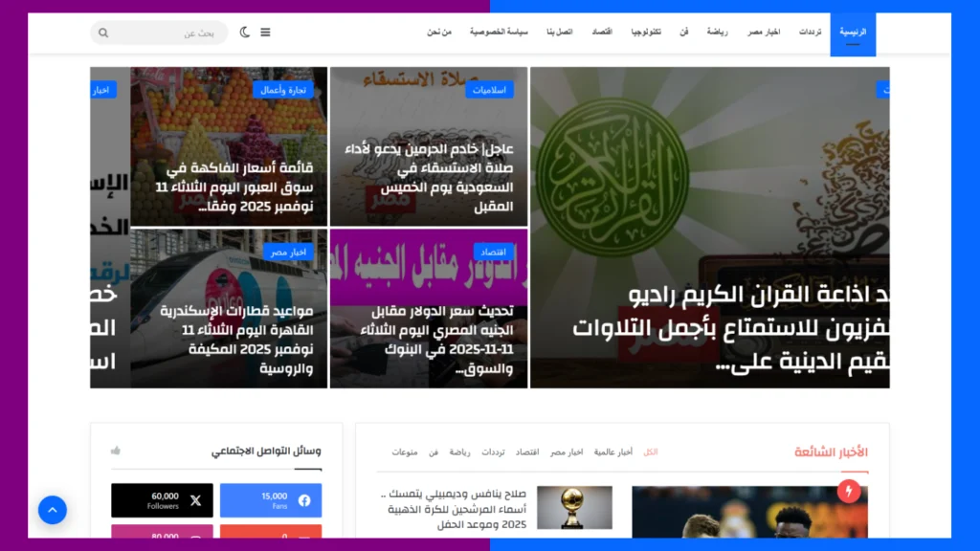Type in the بحث عن search field
980x551 pixels.
(172, 33)
